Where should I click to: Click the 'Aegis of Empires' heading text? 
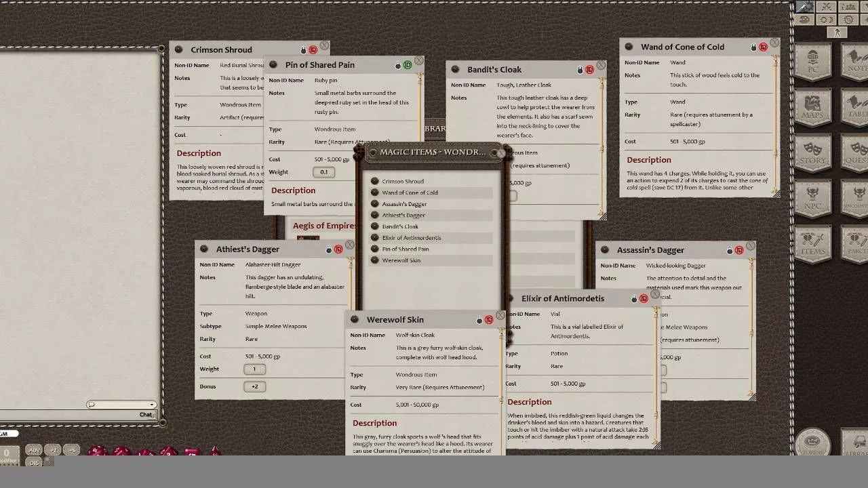tap(325, 226)
